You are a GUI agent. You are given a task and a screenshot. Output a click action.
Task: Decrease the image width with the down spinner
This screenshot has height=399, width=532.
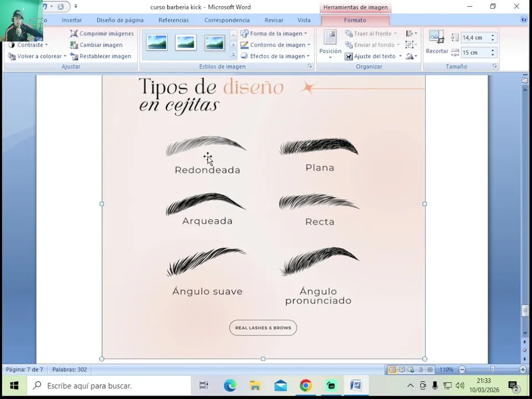point(493,55)
